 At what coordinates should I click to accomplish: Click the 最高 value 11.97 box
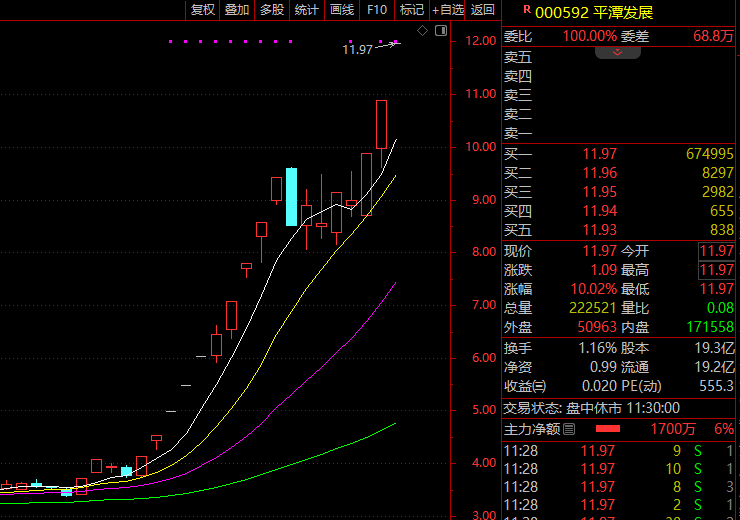[716, 270]
